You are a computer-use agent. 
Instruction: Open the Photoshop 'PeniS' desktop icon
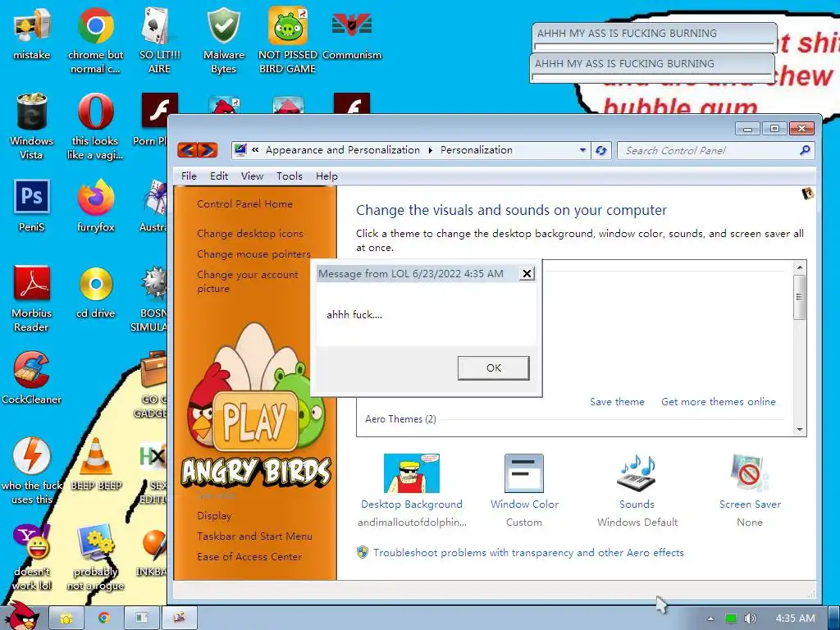tap(32, 206)
